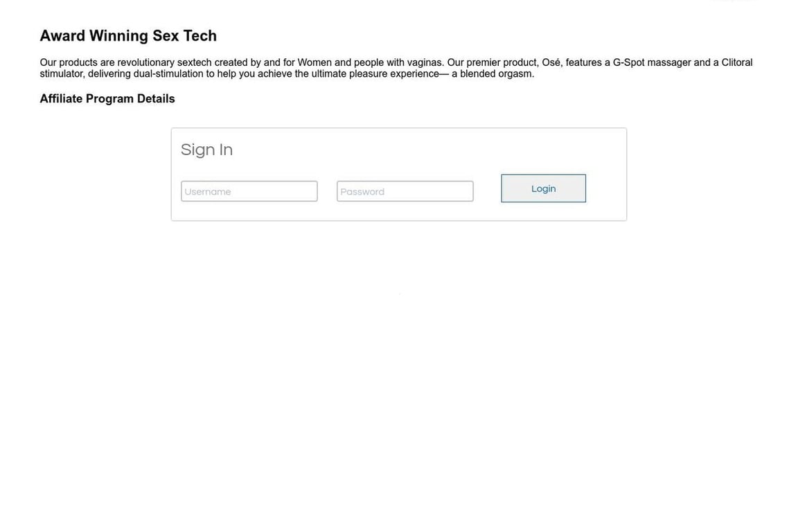798x532 pixels.
Task: Click the word Details in the subheading
Action: (156, 99)
